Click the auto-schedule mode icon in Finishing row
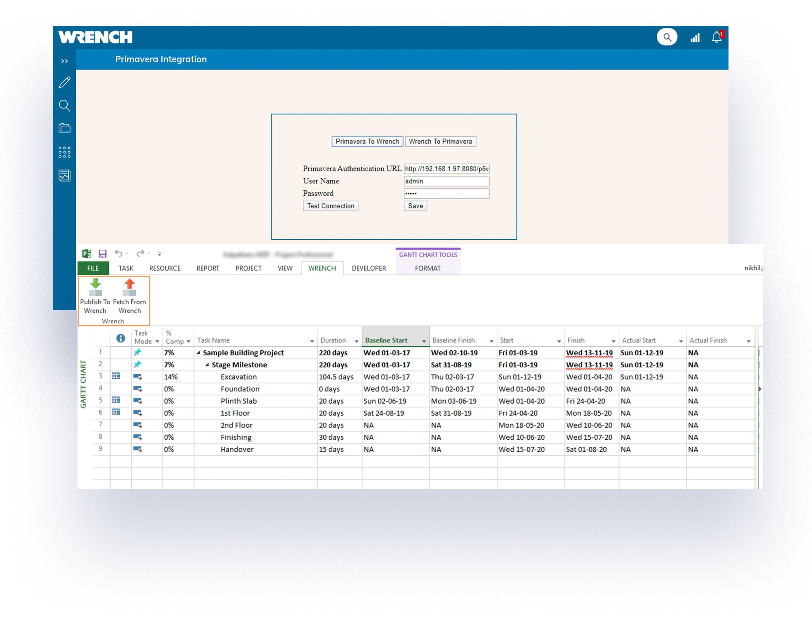812x644 pixels. tap(138, 437)
